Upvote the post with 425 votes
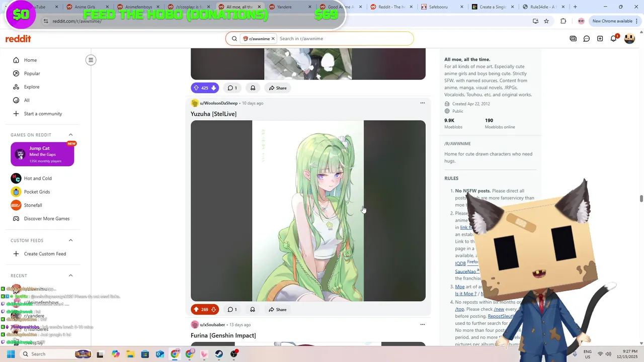This screenshot has width=644, height=362. pos(196,88)
